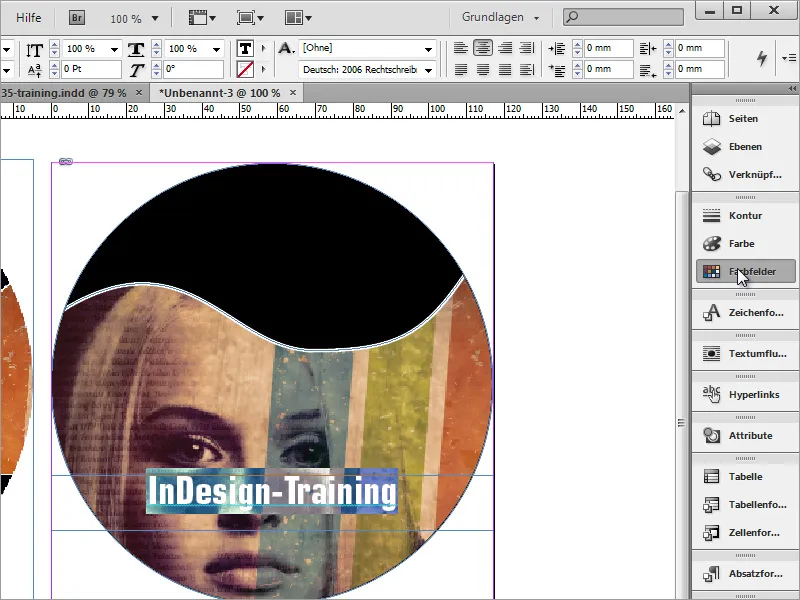The image size is (800, 600).
Task: Open the Absatzformate panel icon
Action: click(x=711, y=574)
